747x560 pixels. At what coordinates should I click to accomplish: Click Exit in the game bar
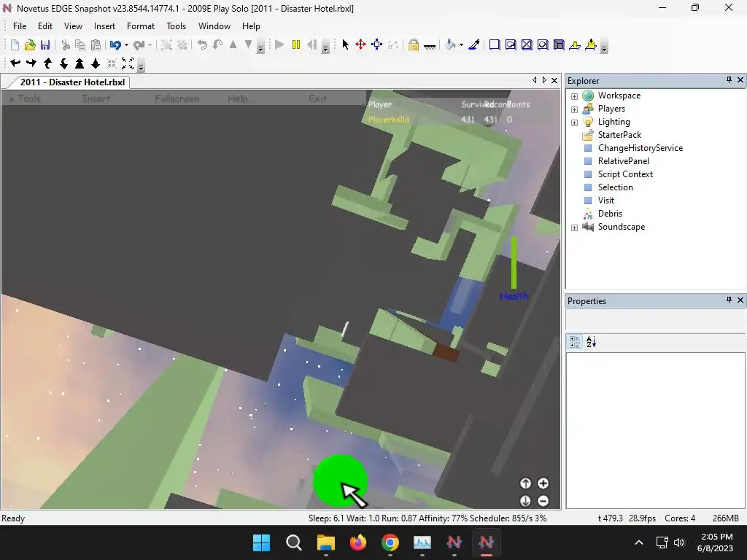[x=318, y=98]
